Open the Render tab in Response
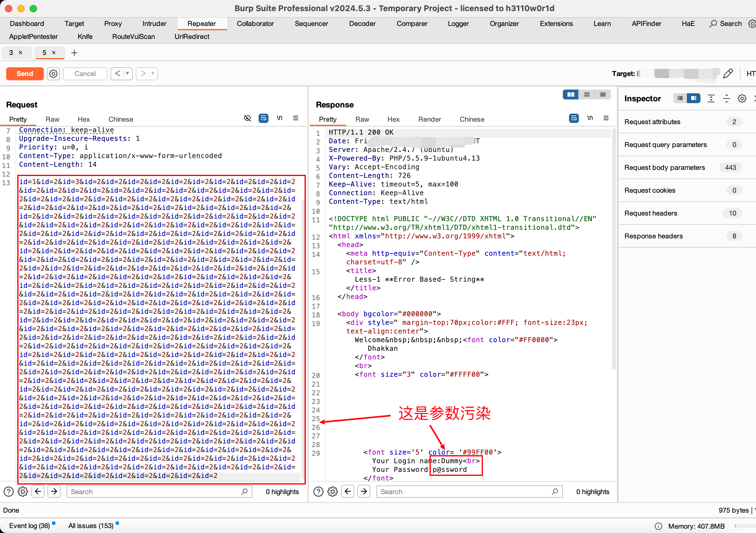The image size is (756, 533). point(429,119)
